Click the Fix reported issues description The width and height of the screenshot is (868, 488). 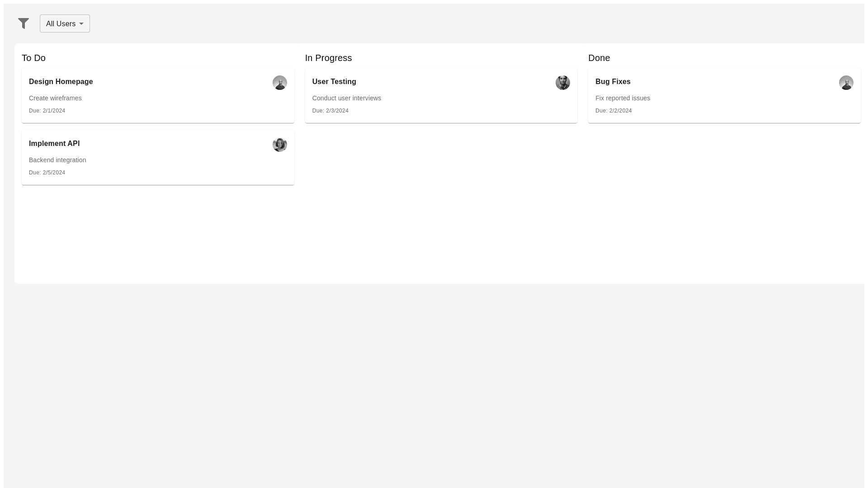[623, 98]
